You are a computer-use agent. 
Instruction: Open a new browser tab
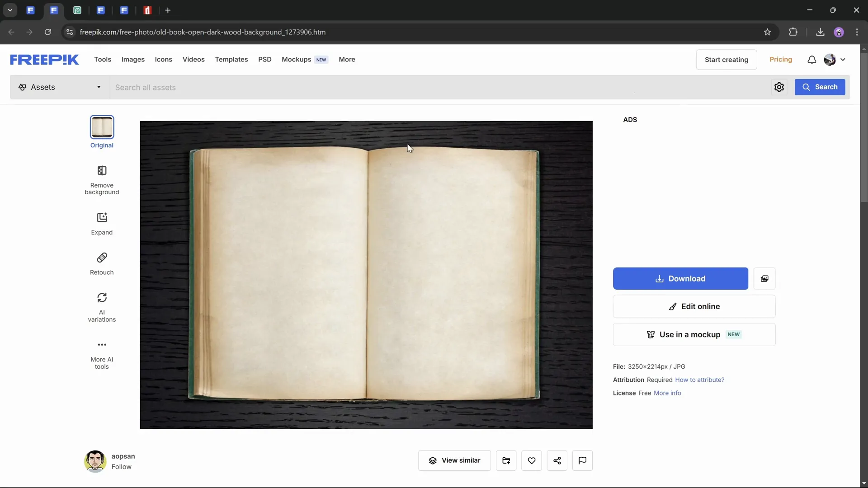[168, 10]
